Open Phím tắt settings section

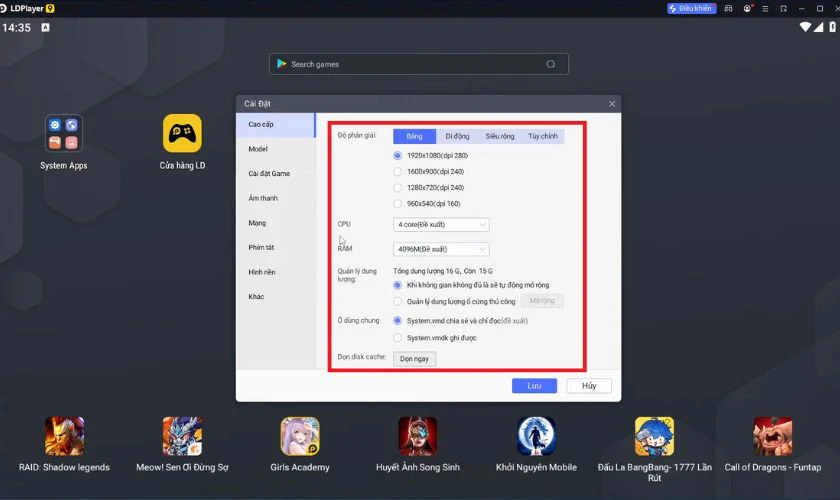coord(275,248)
